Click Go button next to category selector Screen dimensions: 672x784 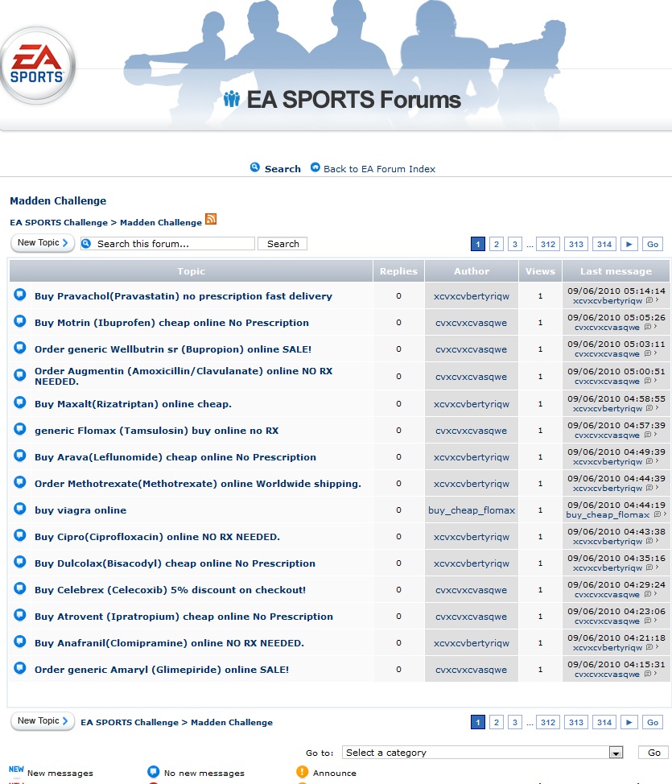[654, 753]
